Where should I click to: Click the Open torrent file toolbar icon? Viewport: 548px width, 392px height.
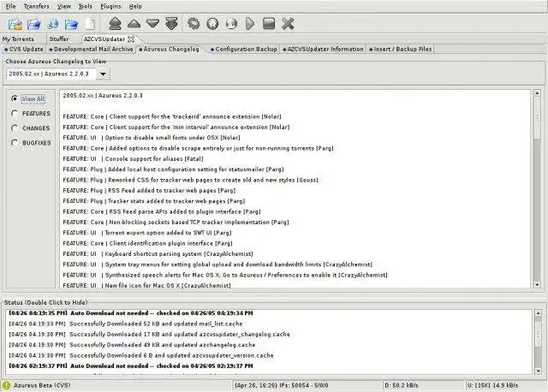click(15, 24)
